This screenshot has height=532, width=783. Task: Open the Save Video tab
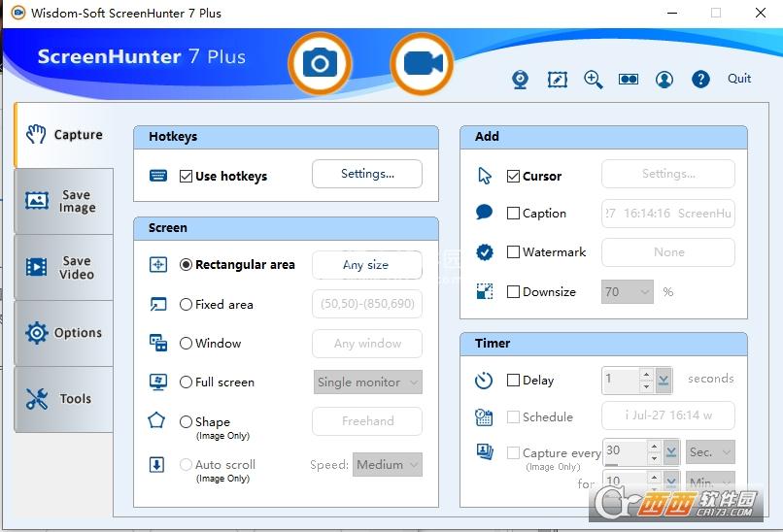pyautogui.click(x=64, y=268)
